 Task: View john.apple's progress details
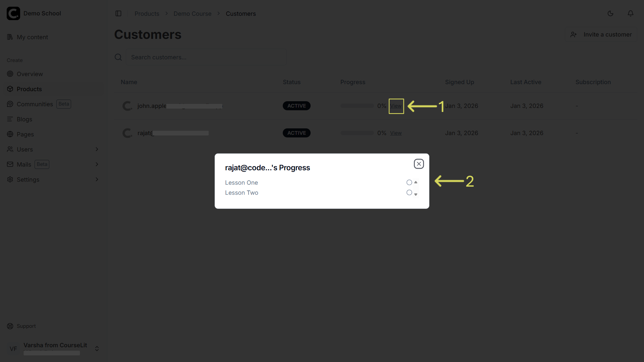[x=396, y=106]
